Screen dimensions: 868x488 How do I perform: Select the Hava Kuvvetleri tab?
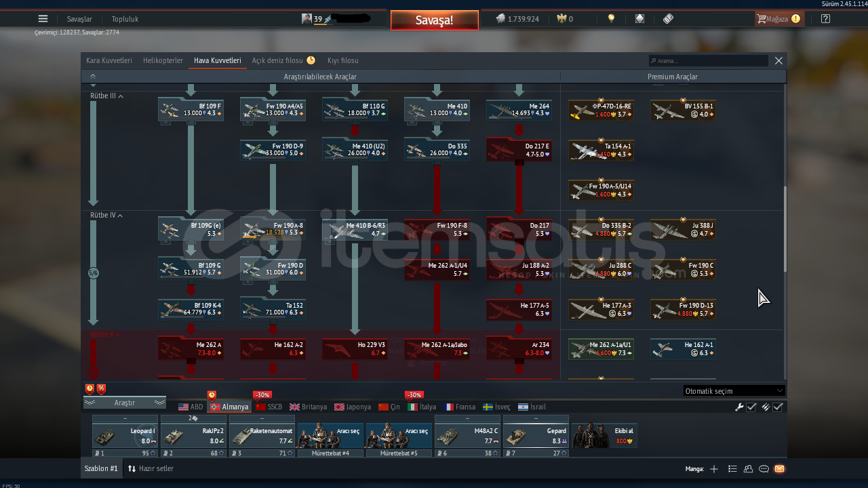[x=217, y=60]
